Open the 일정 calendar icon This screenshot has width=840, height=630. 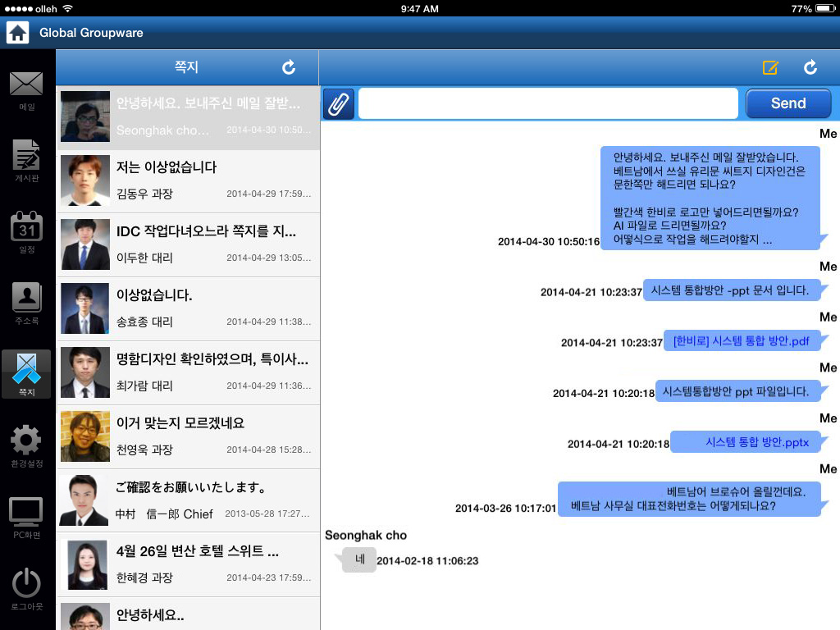pyautogui.click(x=26, y=231)
